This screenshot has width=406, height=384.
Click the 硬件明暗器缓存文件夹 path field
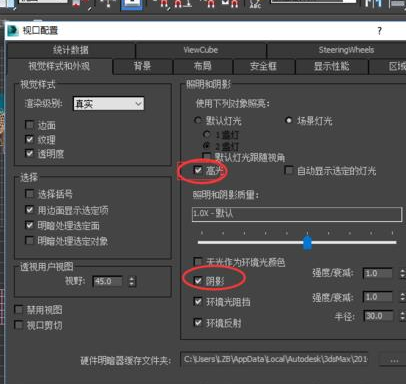[274, 359]
